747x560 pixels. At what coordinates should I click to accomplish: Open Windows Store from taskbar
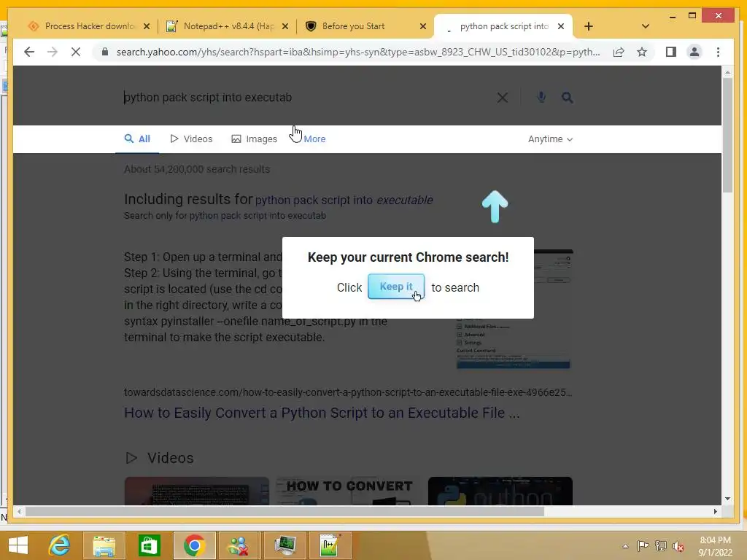149,545
